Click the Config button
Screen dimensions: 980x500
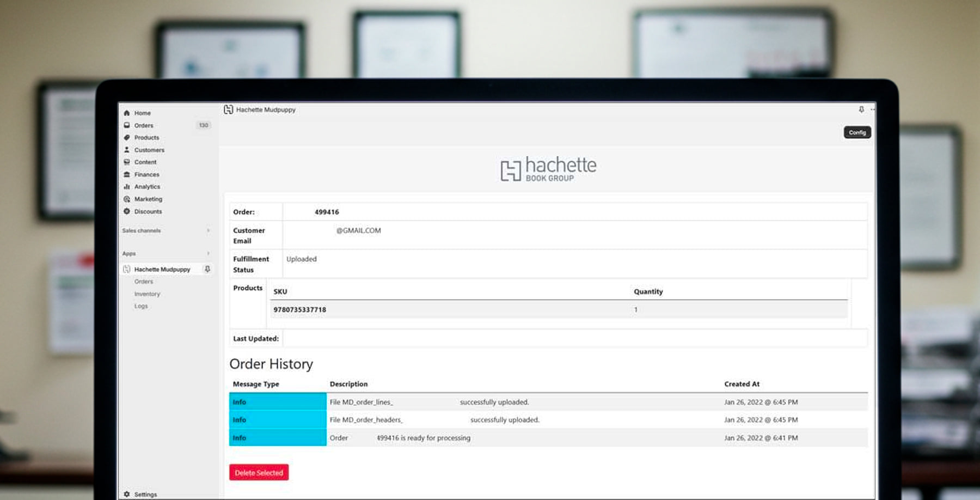pos(857,132)
